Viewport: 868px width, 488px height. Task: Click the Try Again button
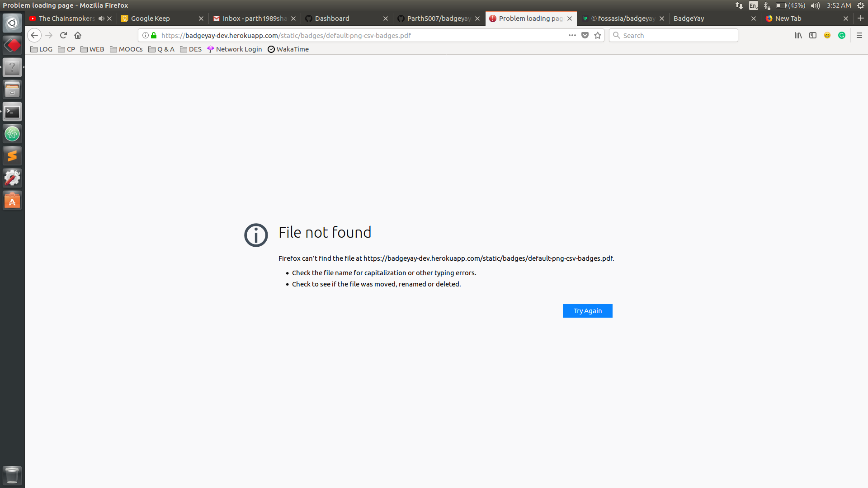[588, 311]
